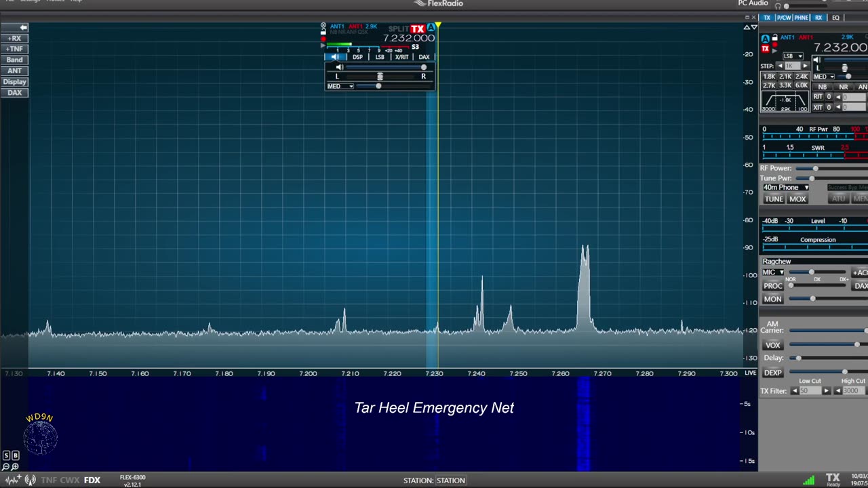Toggle FDX full duplex in status bar

[92, 480]
